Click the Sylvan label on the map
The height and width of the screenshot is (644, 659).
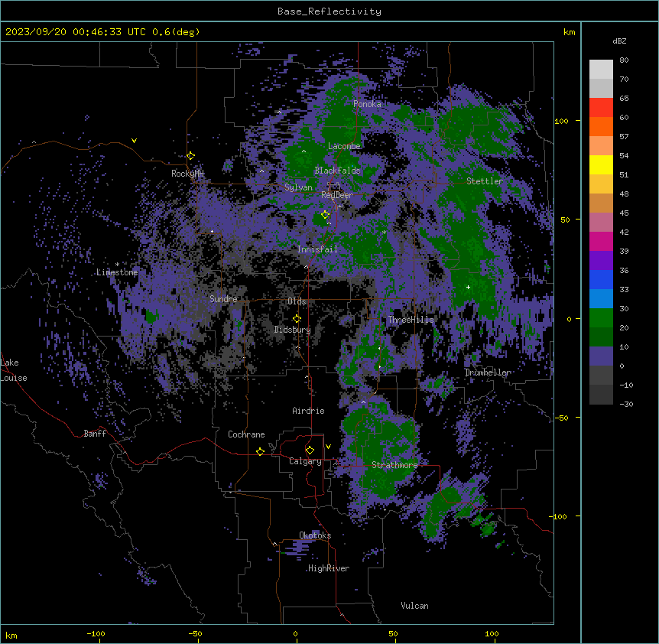(x=298, y=187)
